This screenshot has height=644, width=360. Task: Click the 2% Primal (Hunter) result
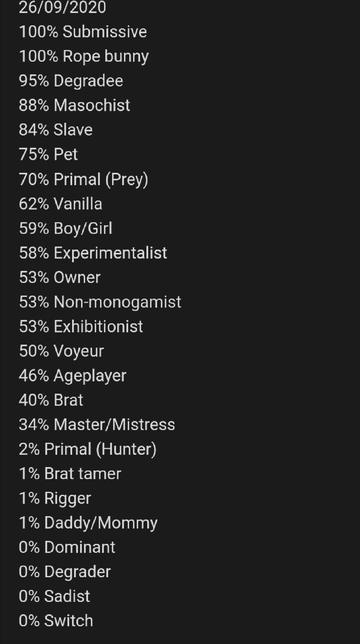(x=87, y=449)
